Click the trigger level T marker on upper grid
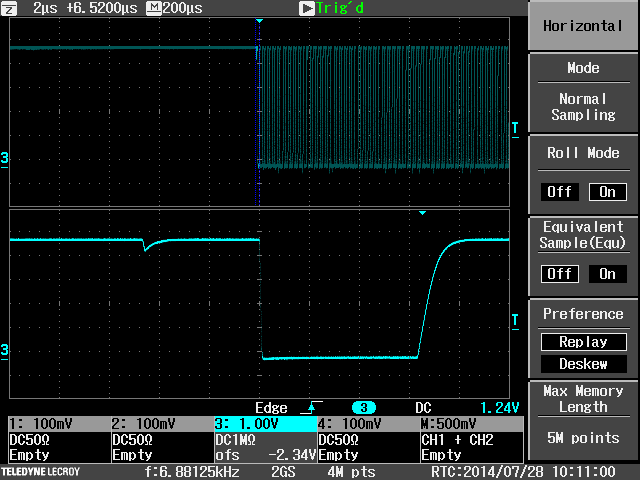Image resolution: width=640 pixels, height=480 pixels. (x=515, y=127)
